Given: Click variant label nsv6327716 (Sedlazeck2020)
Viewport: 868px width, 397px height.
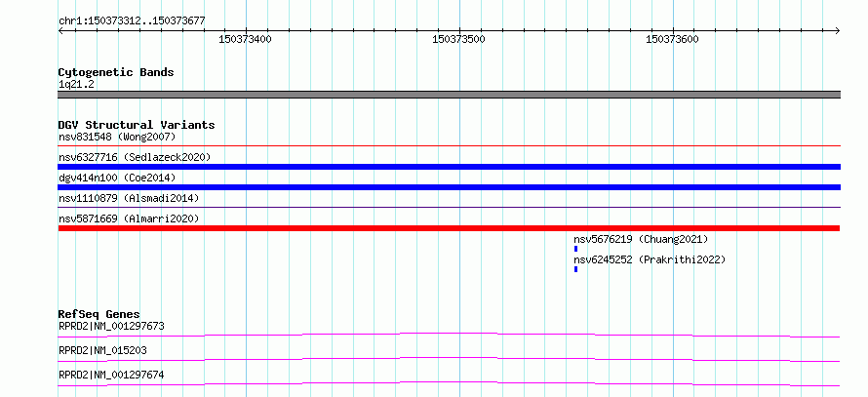Looking at the screenshot, I should click(135, 157).
